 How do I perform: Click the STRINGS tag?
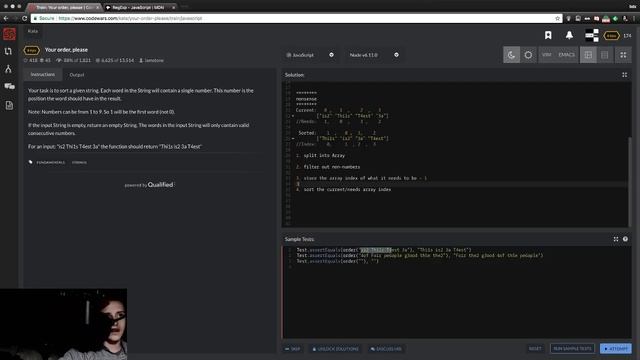tap(79, 162)
